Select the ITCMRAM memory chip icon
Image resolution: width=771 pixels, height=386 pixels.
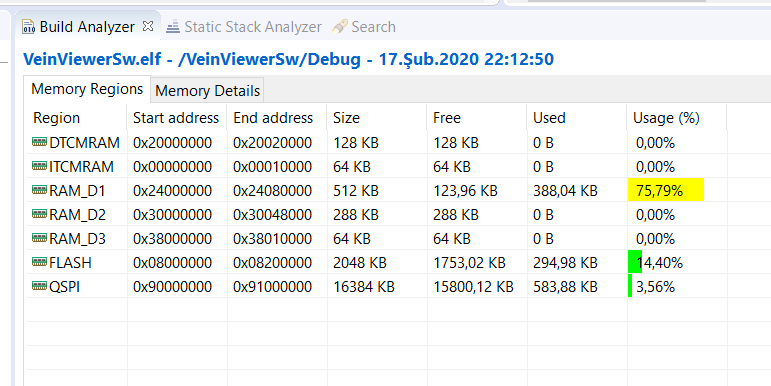39,166
